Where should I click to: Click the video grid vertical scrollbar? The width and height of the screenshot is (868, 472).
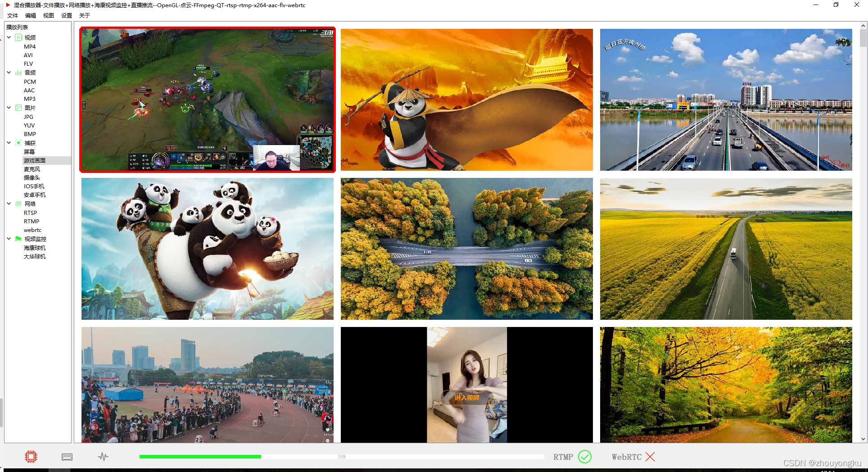point(863,38)
